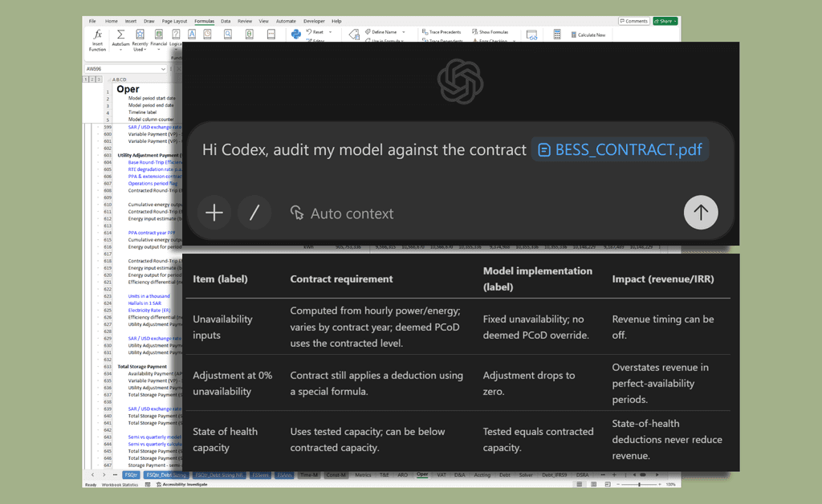
Task: Click the Watch Window glasses icon
Action: 531,35
